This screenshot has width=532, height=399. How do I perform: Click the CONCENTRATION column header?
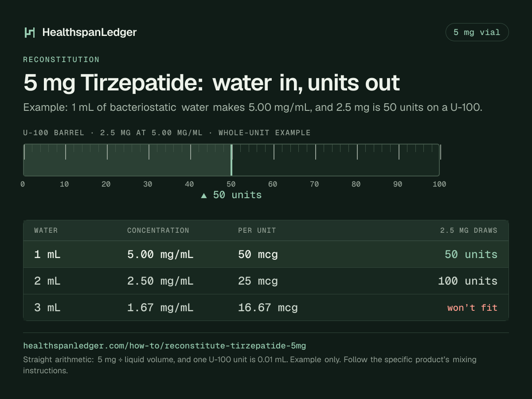coord(158,231)
